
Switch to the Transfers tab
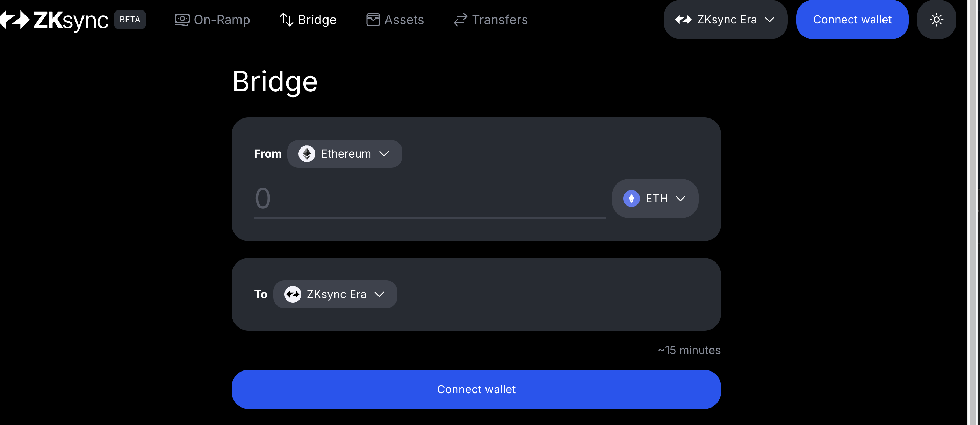coord(499,20)
